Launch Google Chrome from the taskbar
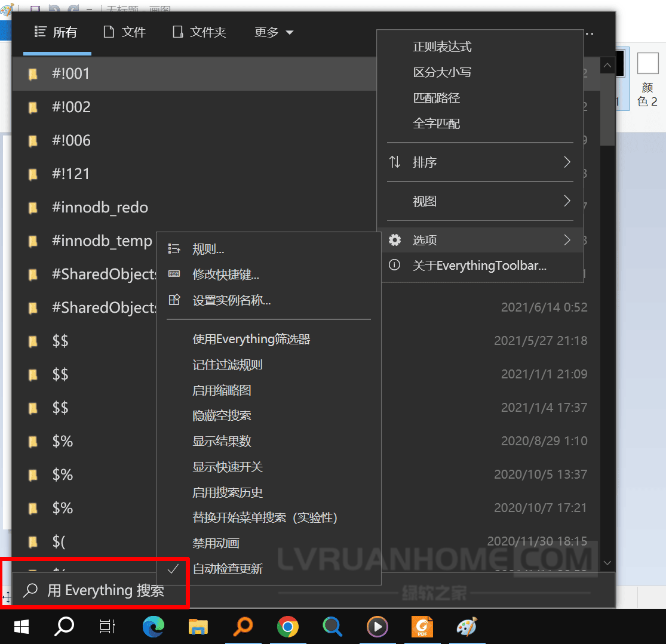Viewport: 666px width, 644px height. coord(288,627)
